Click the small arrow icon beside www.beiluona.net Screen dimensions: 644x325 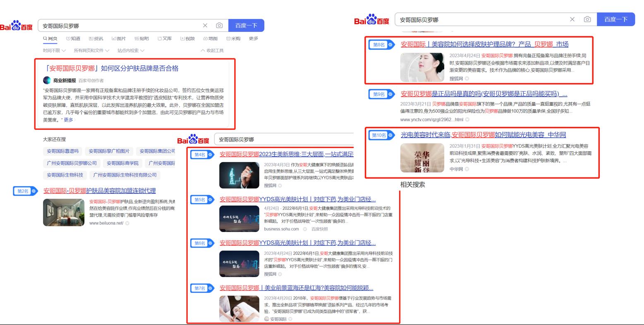point(127,223)
